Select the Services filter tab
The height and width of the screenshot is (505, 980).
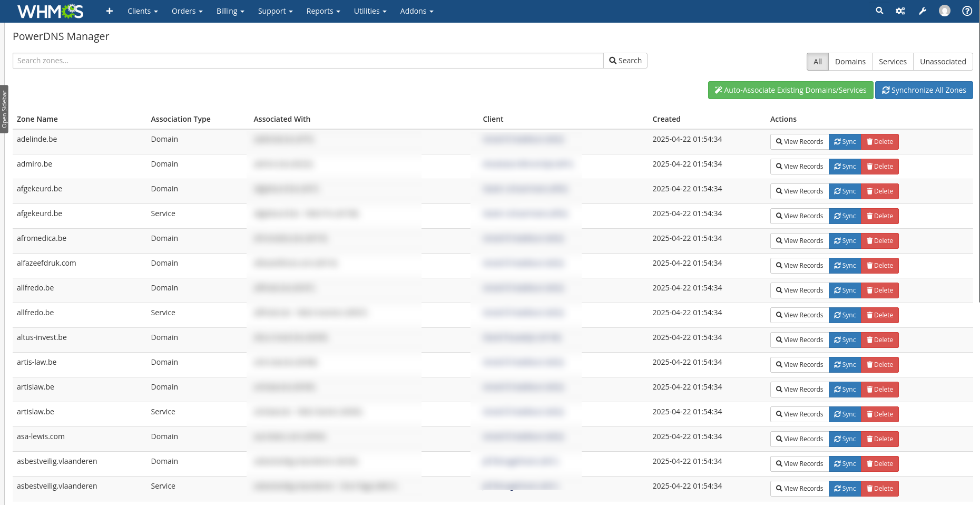[893, 62]
